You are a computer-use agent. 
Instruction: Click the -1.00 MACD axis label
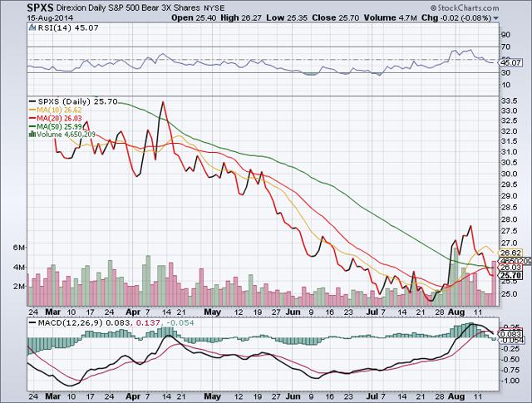pos(510,381)
